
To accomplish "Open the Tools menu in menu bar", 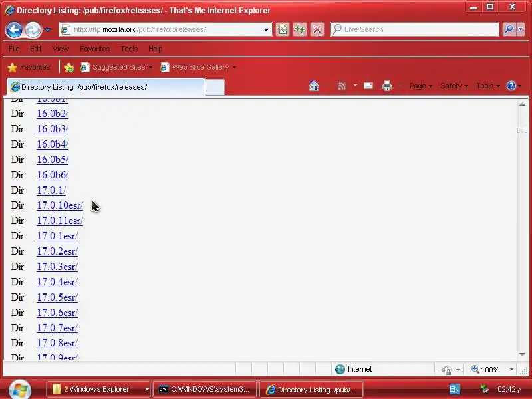I will point(129,49).
